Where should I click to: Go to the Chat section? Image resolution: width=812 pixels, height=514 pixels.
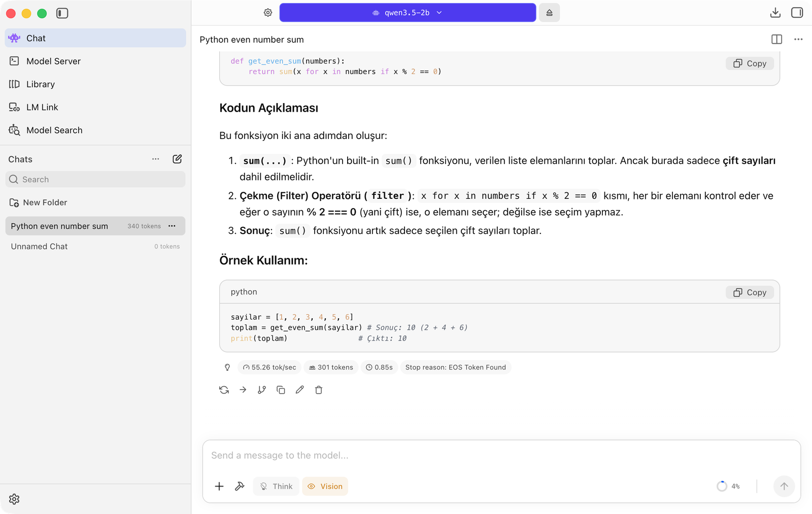tap(95, 38)
